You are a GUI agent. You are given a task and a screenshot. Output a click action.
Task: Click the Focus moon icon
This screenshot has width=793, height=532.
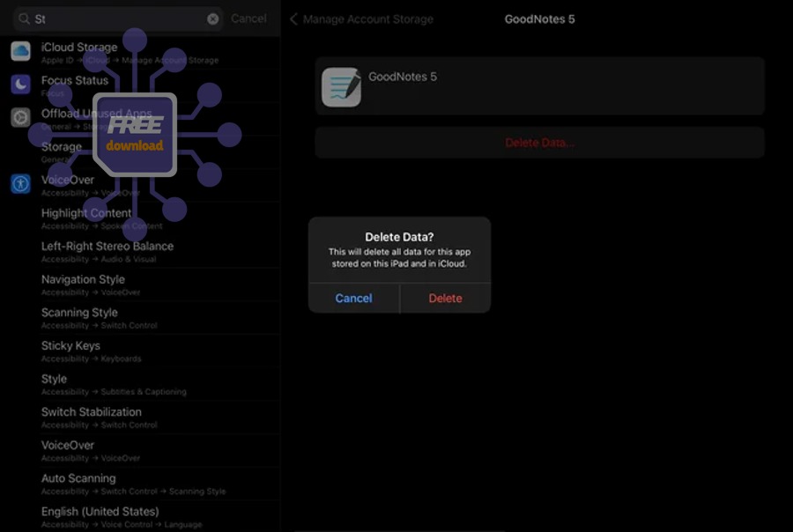(21, 84)
